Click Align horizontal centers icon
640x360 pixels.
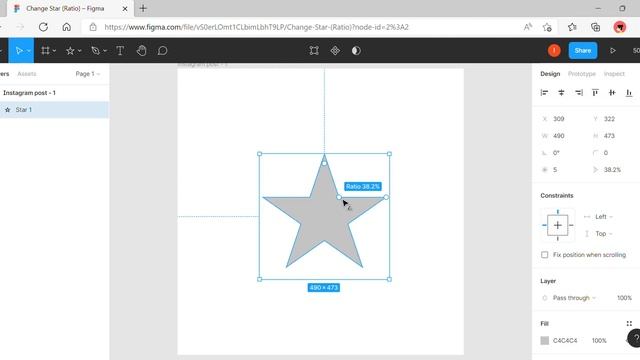561,93
